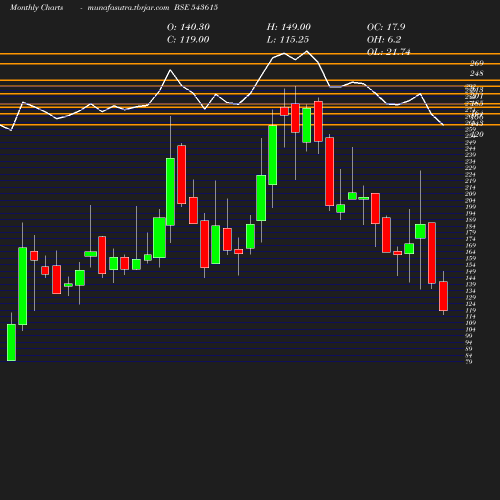The height and width of the screenshot is (500, 500).
Task: Select the close value 'C: 119.00'
Action: pos(188,40)
